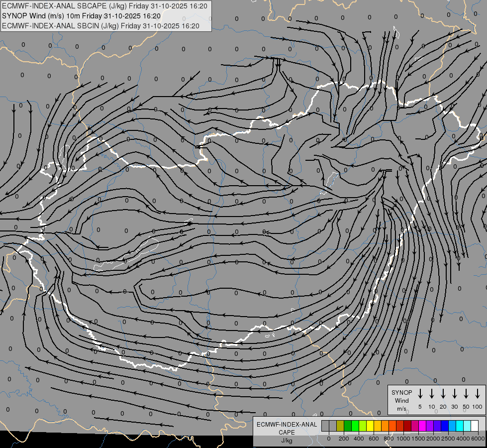The width and height of the screenshot is (487, 448).
Task: Click the 5 m/s wind arrow in legend
Action: tap(420, 394)
